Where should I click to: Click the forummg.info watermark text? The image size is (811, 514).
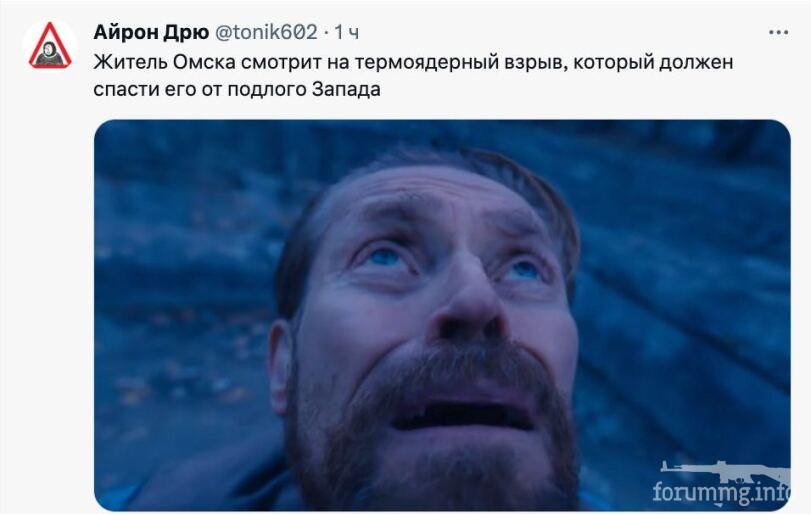coord(722,492)
